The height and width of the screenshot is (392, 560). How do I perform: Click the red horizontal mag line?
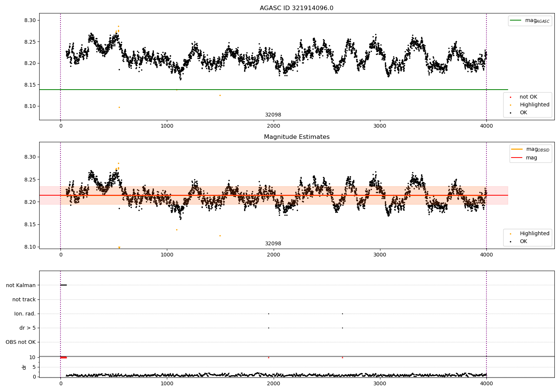273,195
